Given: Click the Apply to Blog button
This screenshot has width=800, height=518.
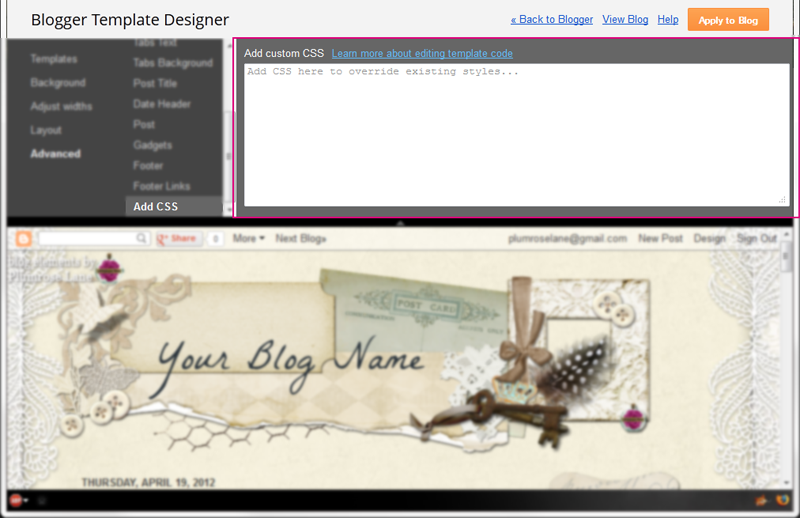Looking at the screenshot, I should (x=728, y=20).
